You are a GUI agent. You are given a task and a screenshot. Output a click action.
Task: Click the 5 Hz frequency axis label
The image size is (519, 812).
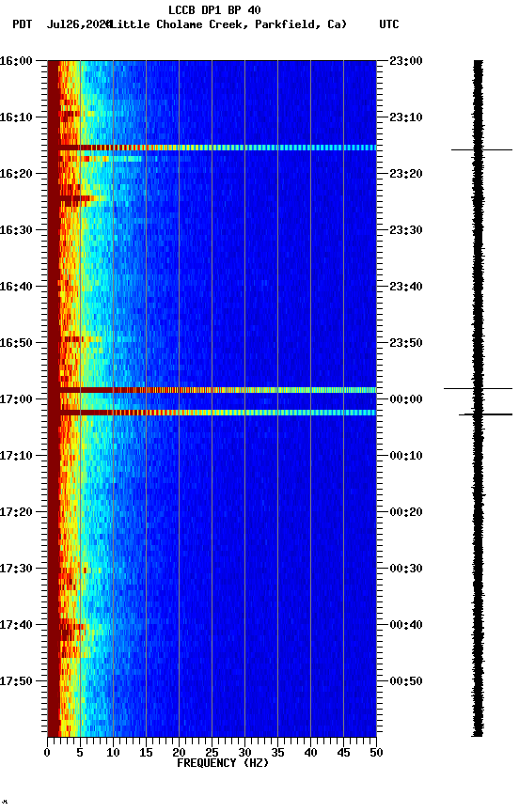[80, 753]
